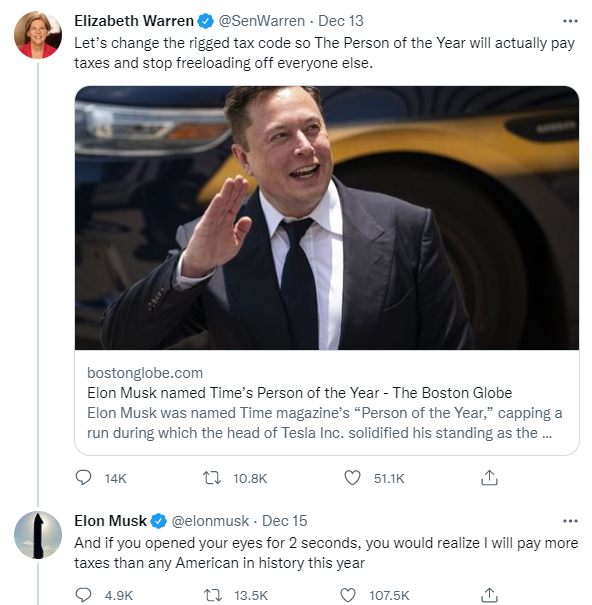
Task: Click the @SenWarren handle
Action: (262, 21)
